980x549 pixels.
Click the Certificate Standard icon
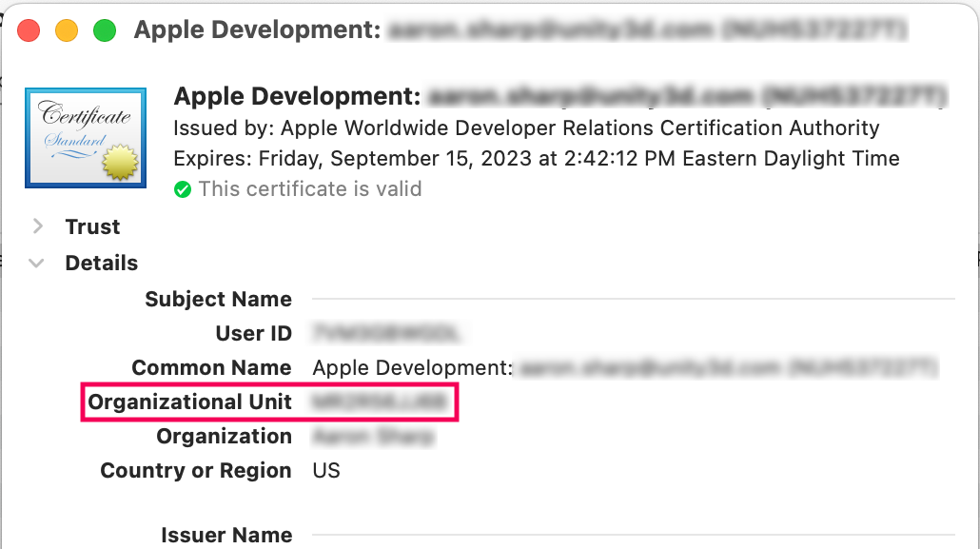click(x=86, y=136)
